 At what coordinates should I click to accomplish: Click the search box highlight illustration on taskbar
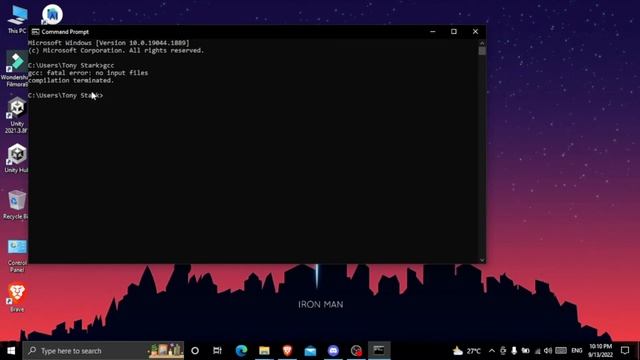coord(165,350)
